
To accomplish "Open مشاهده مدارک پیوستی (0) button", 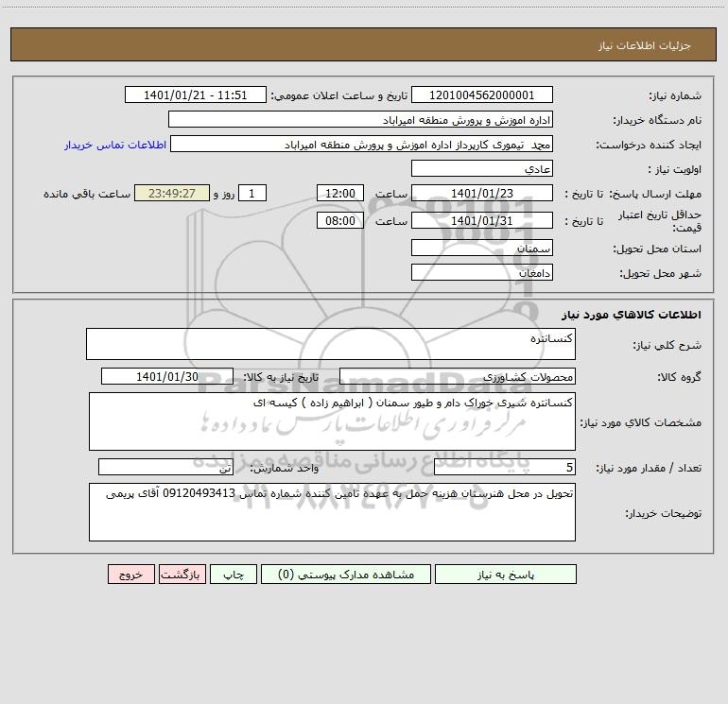I will 345,574.
